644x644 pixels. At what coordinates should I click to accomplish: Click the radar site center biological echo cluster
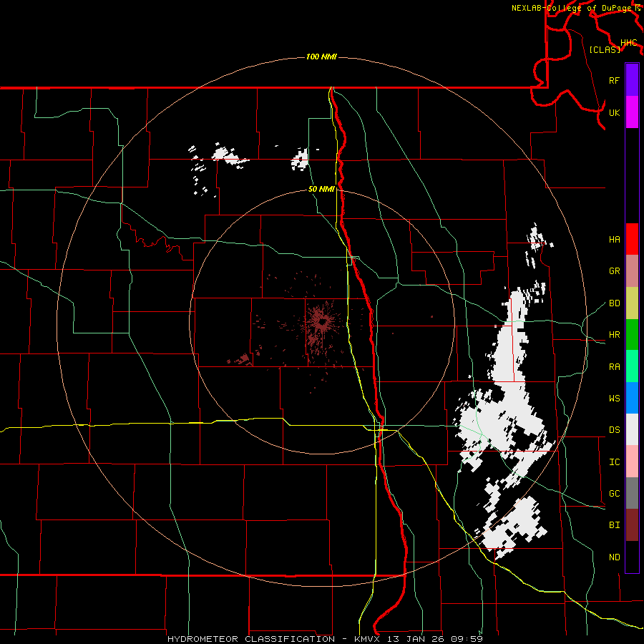[321, 323]
